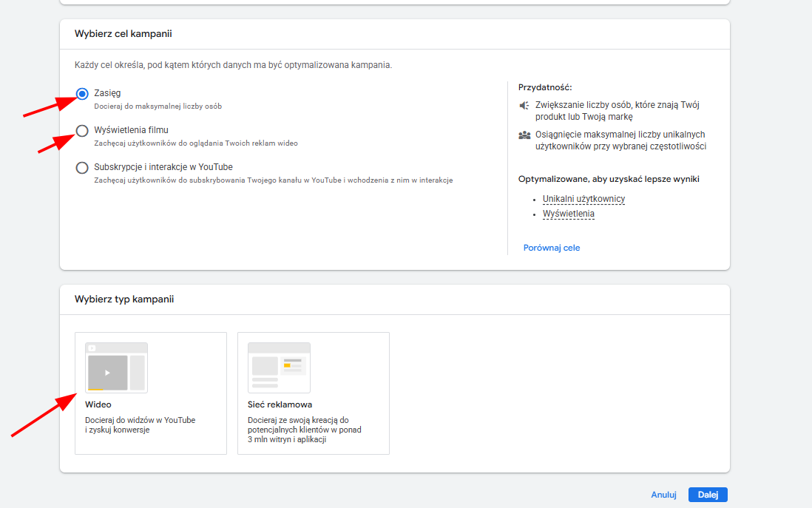Click the Sieć reklamowa card title
Screen dimensions: 812x508
point(280,404)
